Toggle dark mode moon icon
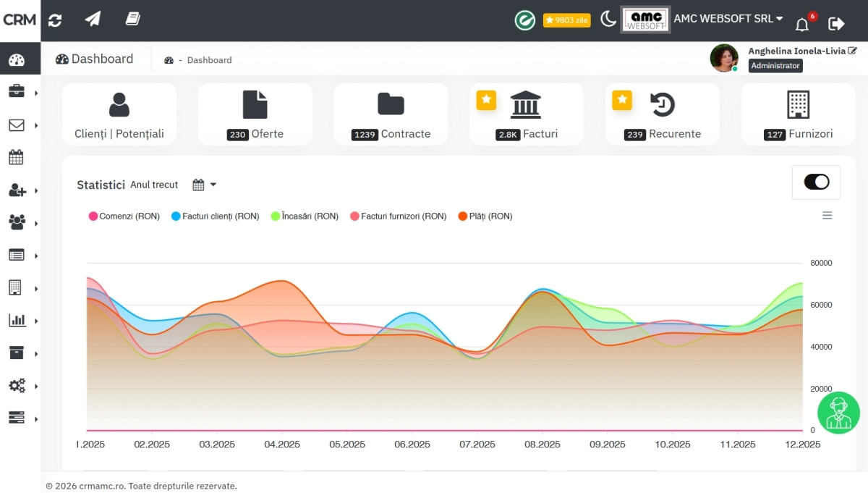Viewport: 868px width, 493px height. coord(608,20)
